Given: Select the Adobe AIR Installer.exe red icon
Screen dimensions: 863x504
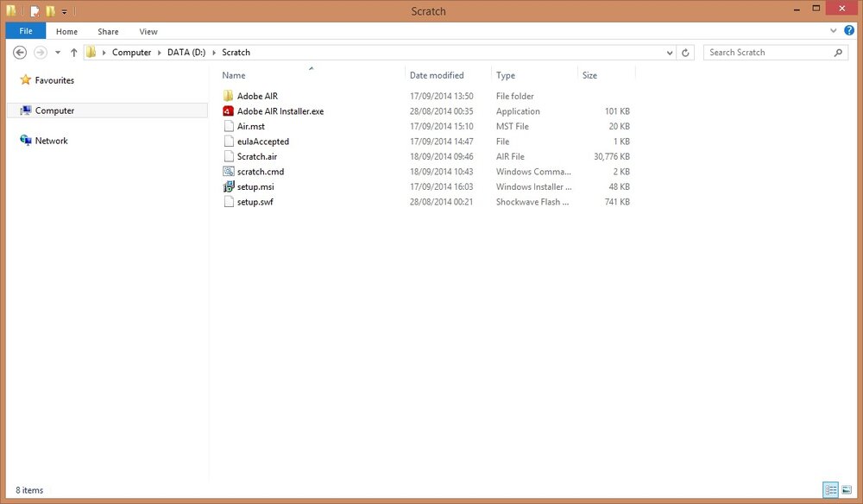Looking at the screenshot, I should coord(229,111).
